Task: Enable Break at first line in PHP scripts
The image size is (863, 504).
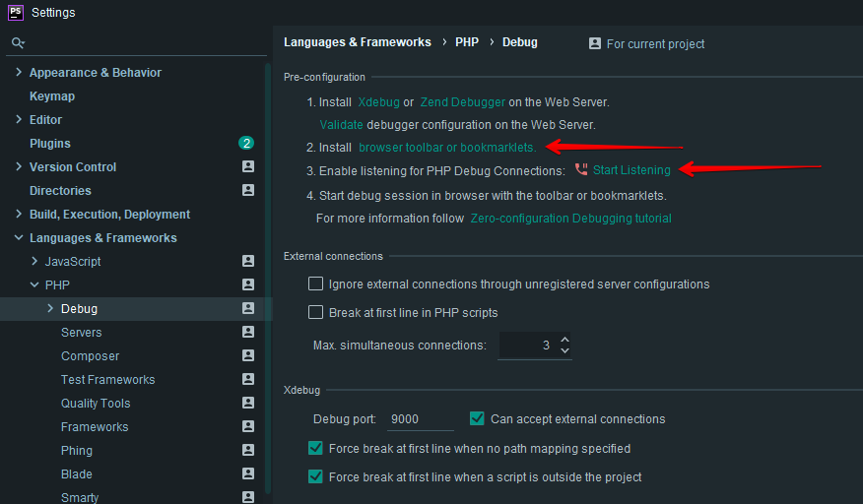Action: click(315, 312)
